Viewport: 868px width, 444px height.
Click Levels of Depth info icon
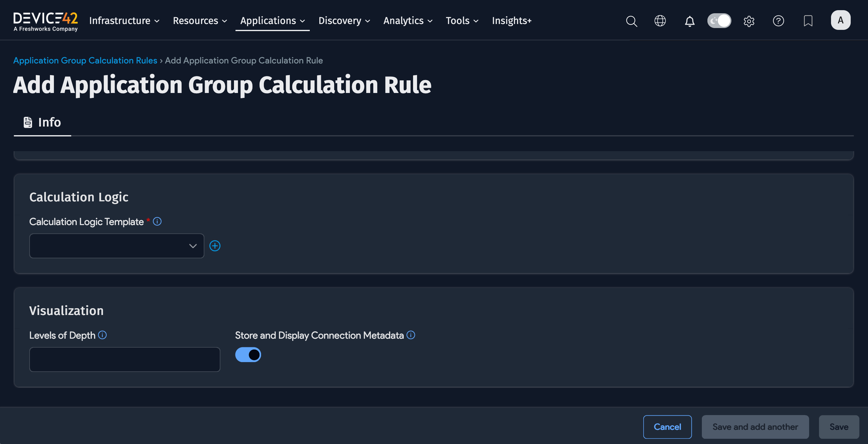tap(102, 335)
